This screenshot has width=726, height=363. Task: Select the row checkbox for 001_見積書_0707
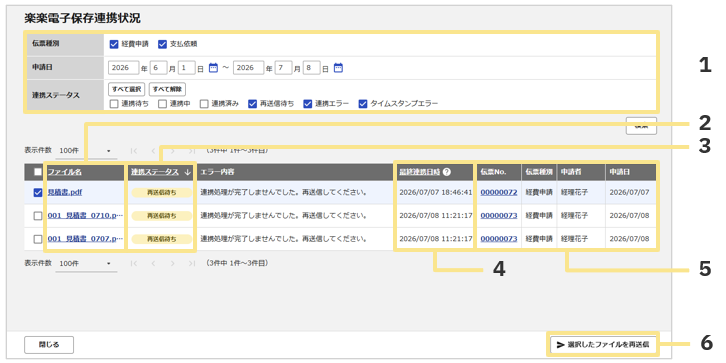38,239
